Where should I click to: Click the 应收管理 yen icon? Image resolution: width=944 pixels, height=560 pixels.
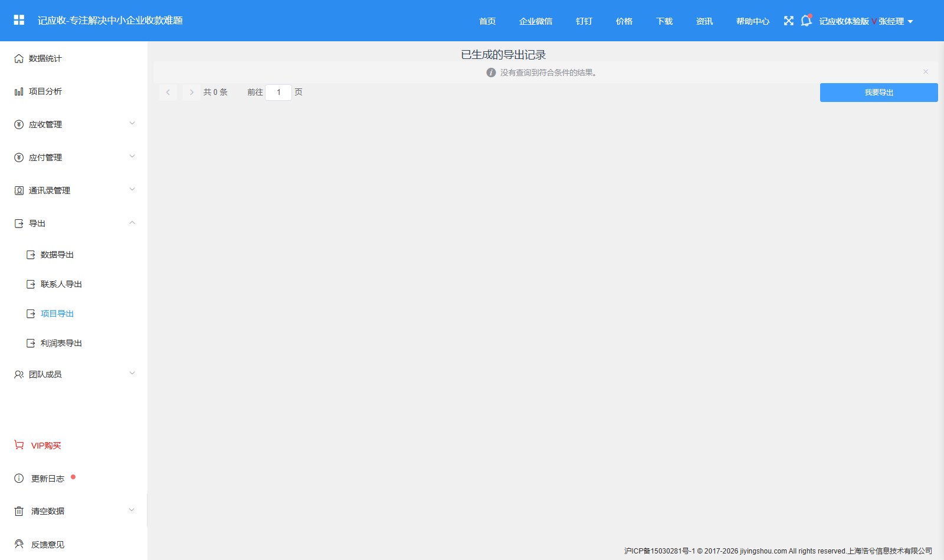click(19, 124)
